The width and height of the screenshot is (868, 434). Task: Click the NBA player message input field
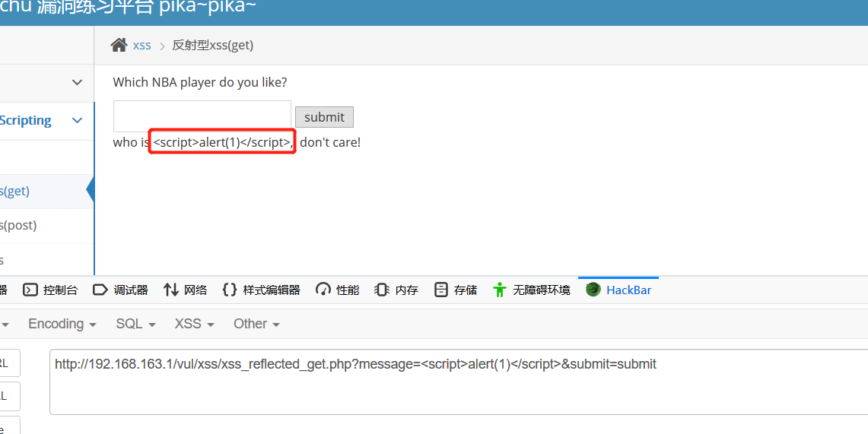(202, 116)
